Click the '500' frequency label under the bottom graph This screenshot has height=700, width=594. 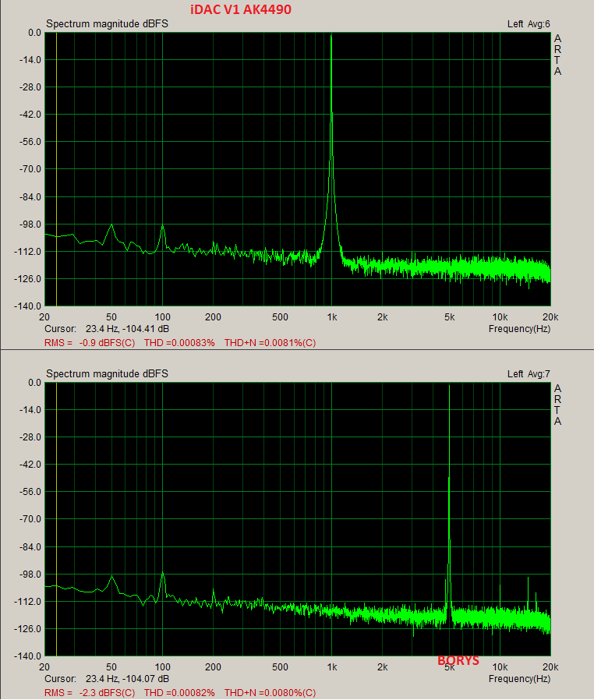(x=280, y=667)
